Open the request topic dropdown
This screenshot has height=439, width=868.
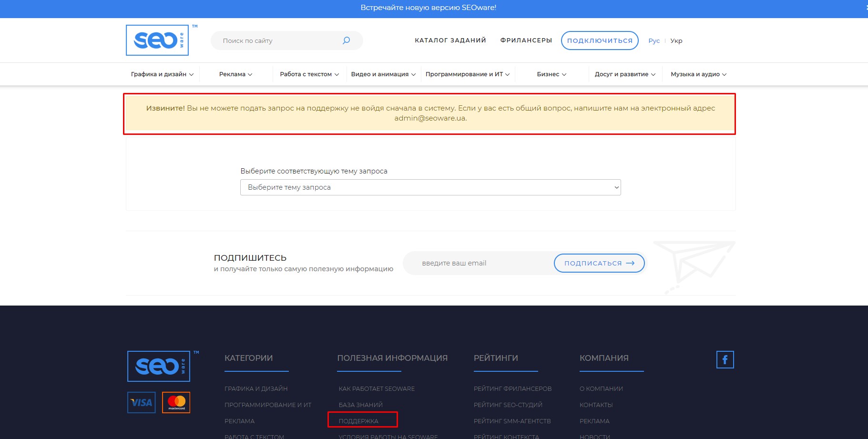pyautogui.click(x=430, y=187)
